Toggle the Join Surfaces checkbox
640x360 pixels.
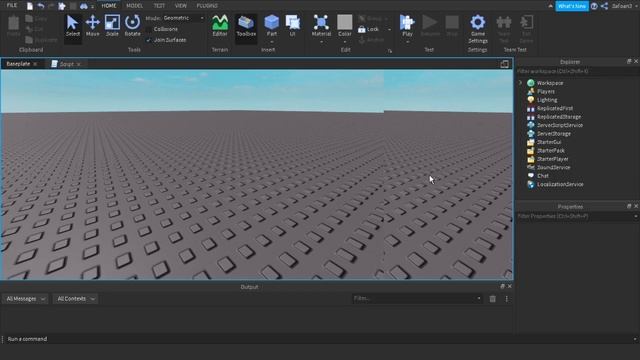(x=149, y=40)
